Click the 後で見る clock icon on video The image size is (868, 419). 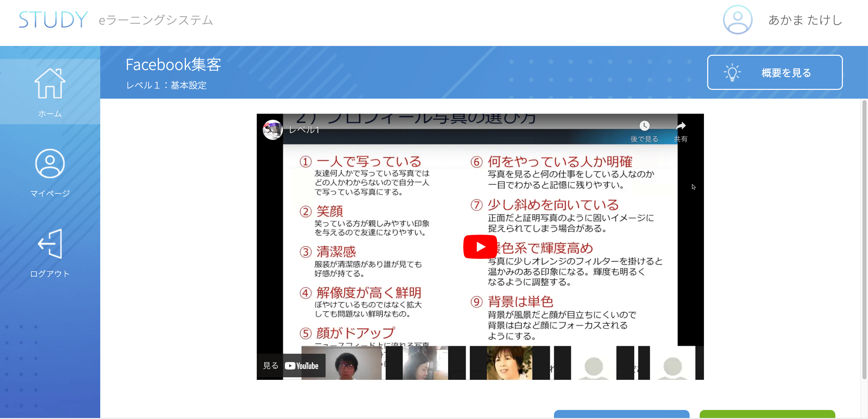point(644,126)
